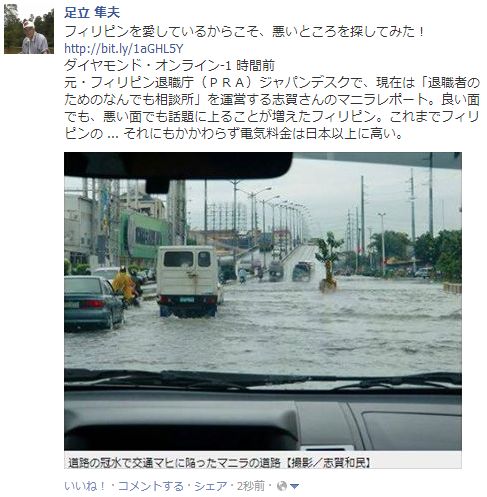
Task: Open the 2秒前 timestamp link
Action: 251,486
